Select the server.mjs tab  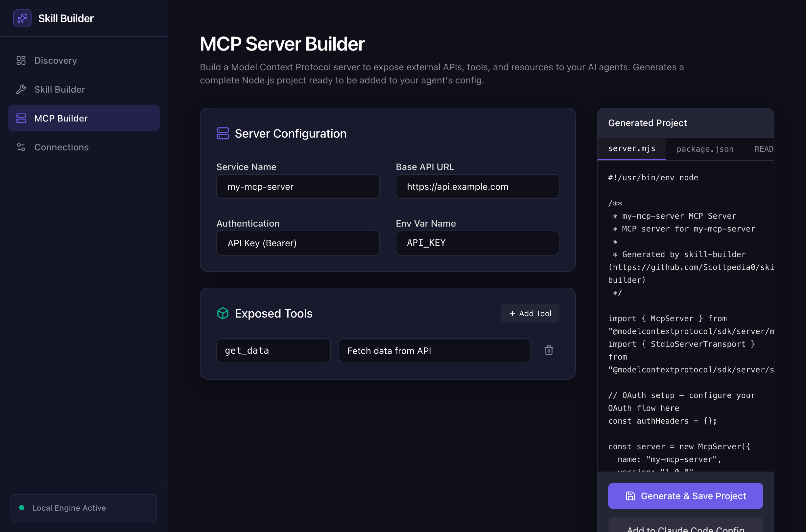[x=631, y=149]
